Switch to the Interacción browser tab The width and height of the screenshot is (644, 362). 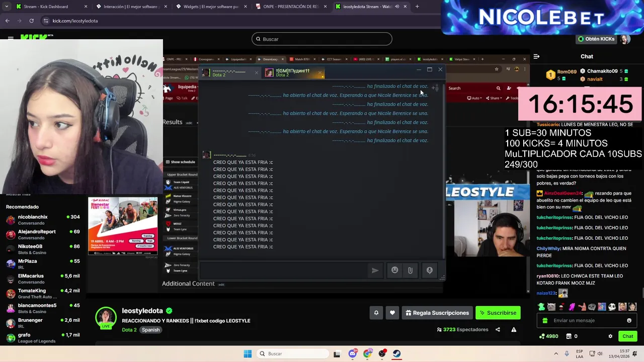click(131, 7)
